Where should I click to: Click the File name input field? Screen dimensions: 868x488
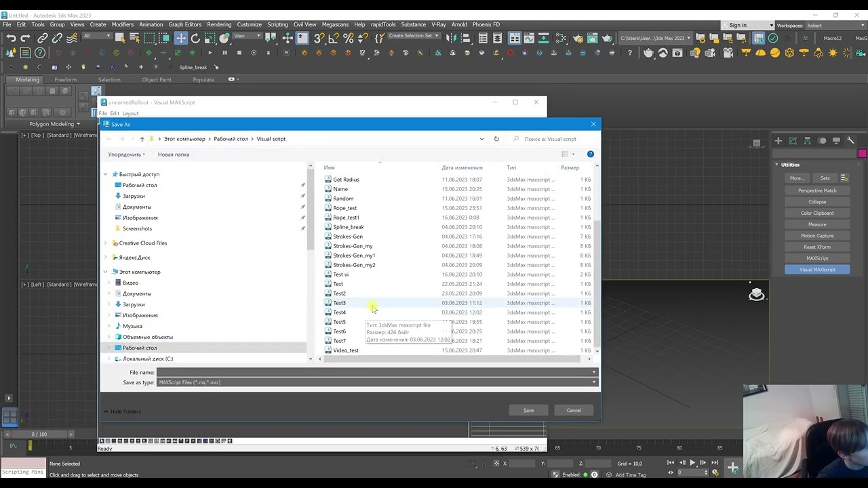pos(373,372)
